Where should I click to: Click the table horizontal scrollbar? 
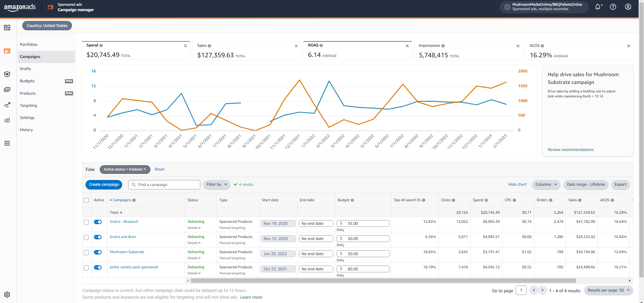click(383, 281)
